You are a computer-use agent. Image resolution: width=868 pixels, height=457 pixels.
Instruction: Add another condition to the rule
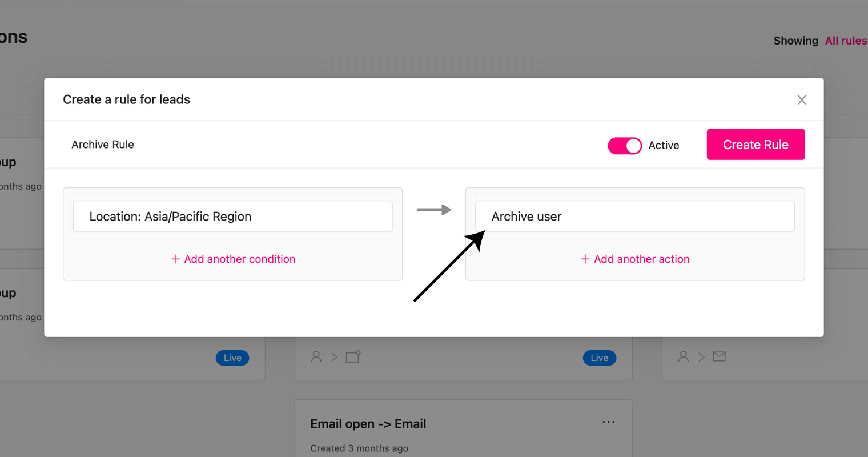click(233, 259)
